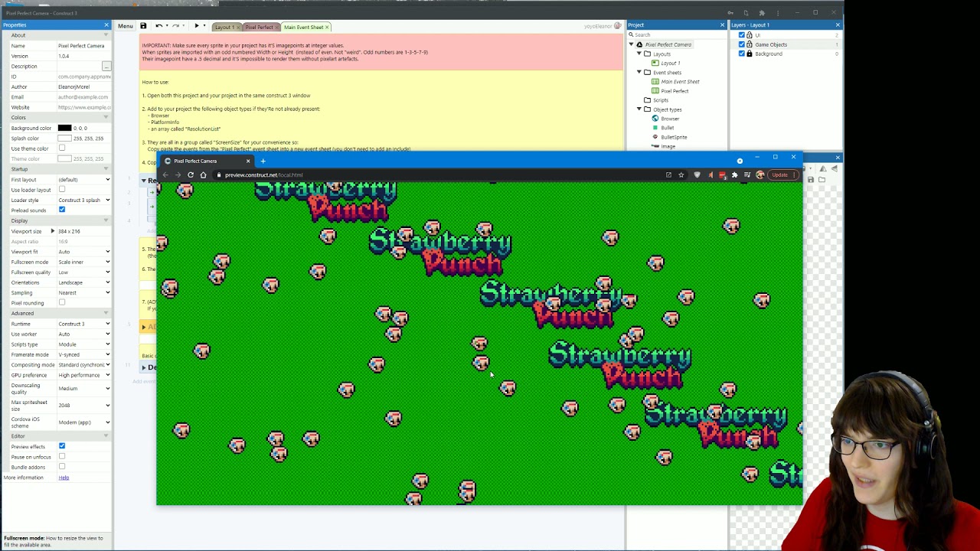This screenshot has height=551, width=980.
Task: Enable the Pause on unfocus checkbox
Action: (62, 457)
